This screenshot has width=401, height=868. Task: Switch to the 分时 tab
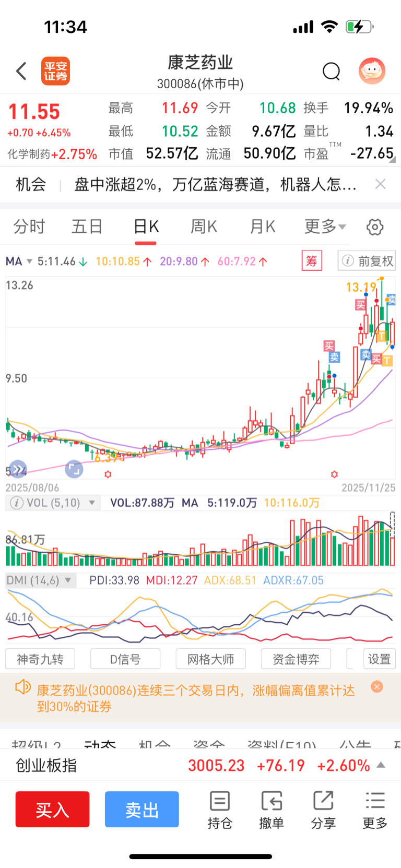pos(29,227)
